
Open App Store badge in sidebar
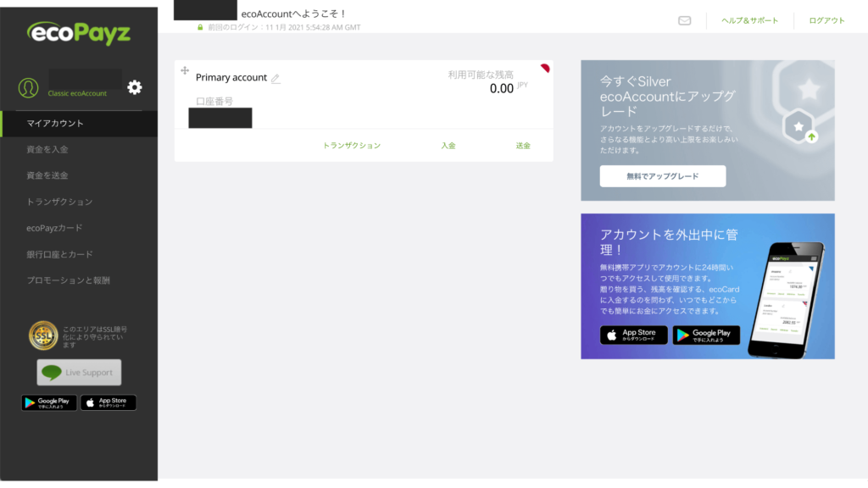pos(108,402)
